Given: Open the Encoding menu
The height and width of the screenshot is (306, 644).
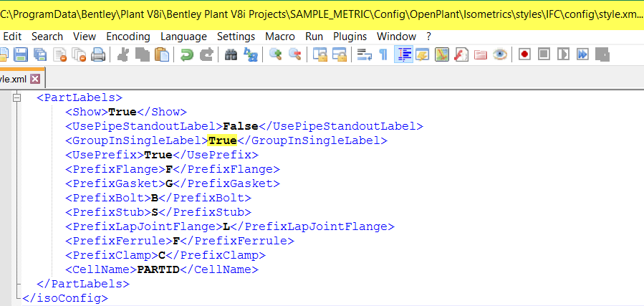Looking at the screenshot, I should [x=128, y=37].
